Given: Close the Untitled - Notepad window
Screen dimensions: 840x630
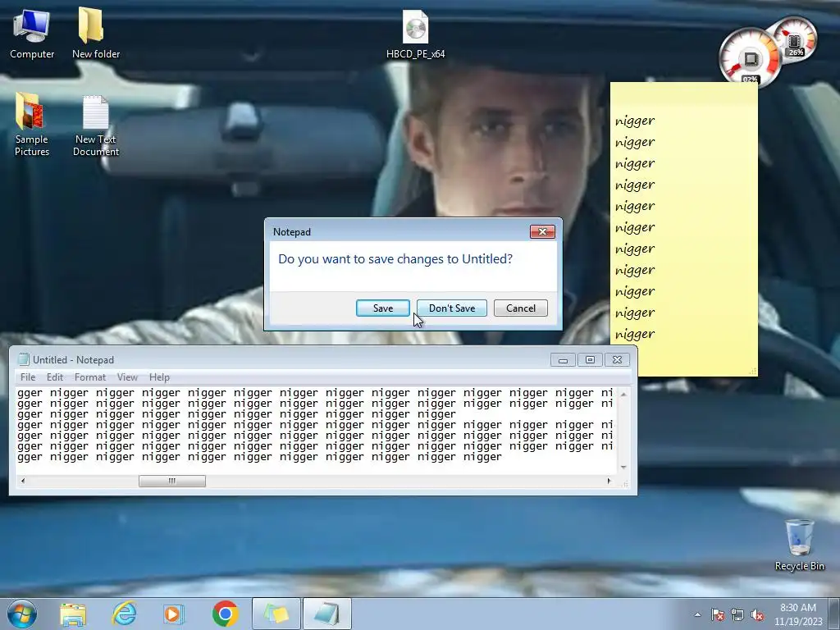Looking at the screenshot, I should 617,360.
